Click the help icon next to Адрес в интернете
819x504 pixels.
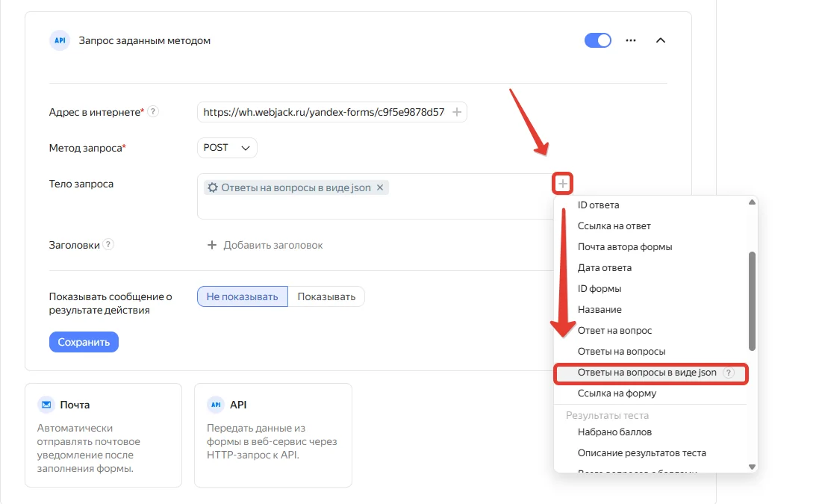153,112
